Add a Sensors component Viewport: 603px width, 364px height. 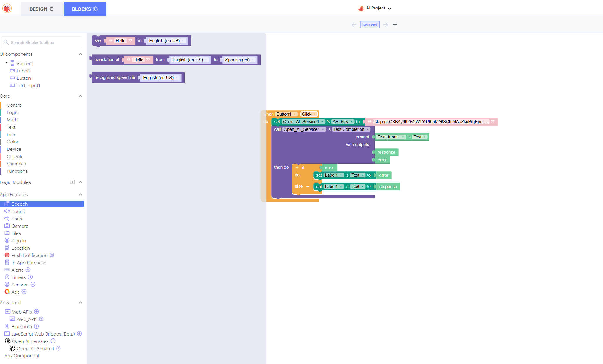(33, 284)
